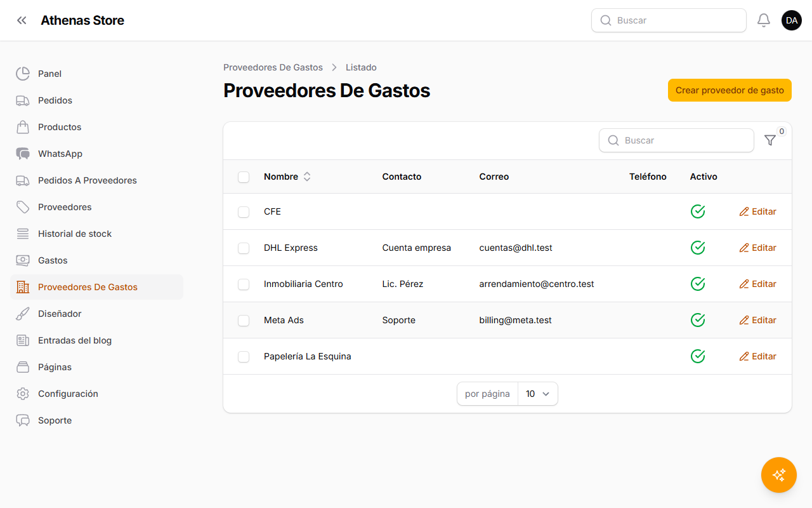
Task: Click active check icon for CFE
Action: tap(698, 211)
